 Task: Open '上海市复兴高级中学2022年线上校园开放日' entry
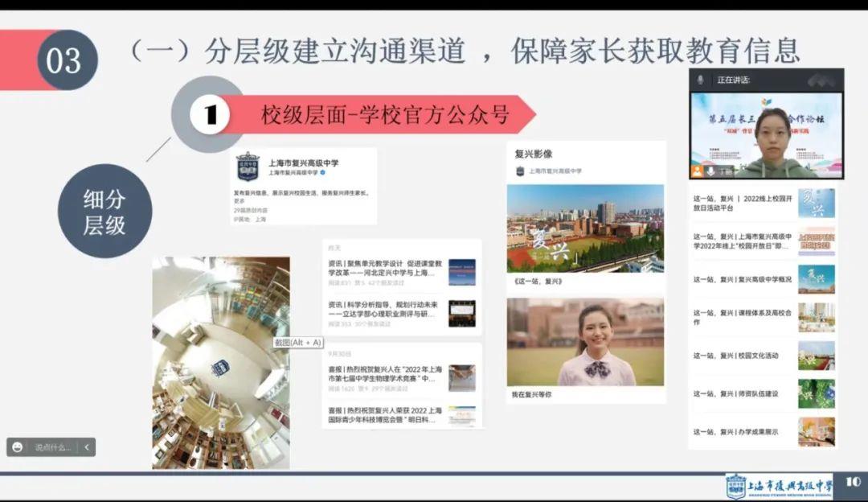pyautogui.click(x=743, y=241)
